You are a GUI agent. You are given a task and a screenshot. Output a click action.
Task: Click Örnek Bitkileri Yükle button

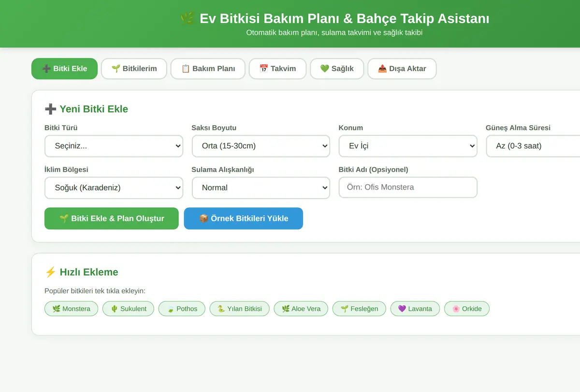pyautogui.click(x=244, y=218)
